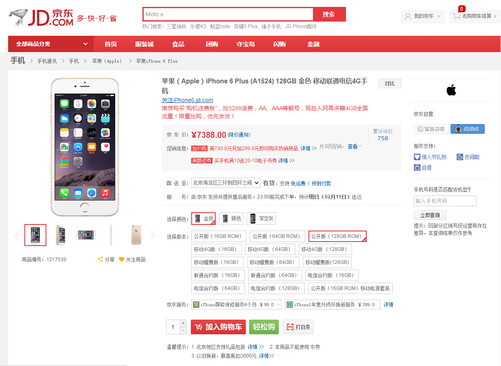
Task: Go to the 首页 nav tab
Action: click(110, 44)
